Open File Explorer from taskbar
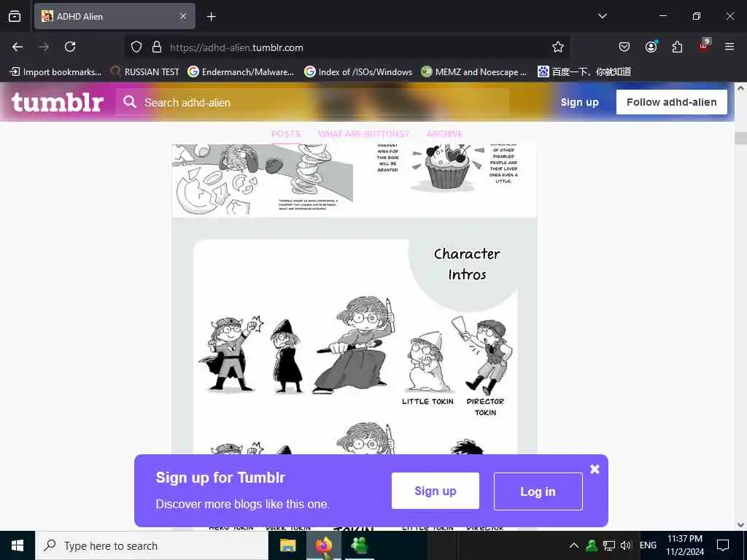Viewport: 747px width, 560px height. tap(287, 545)
